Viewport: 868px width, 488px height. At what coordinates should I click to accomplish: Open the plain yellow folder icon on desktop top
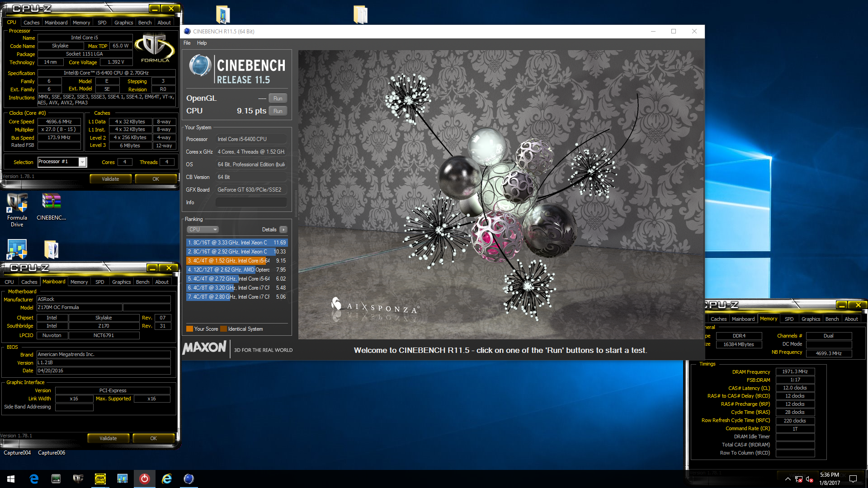pyautogui.click(x=360, y=14)
